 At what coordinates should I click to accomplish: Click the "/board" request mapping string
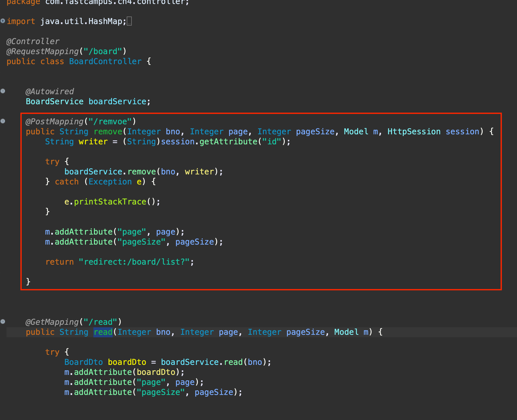[103, 51]
